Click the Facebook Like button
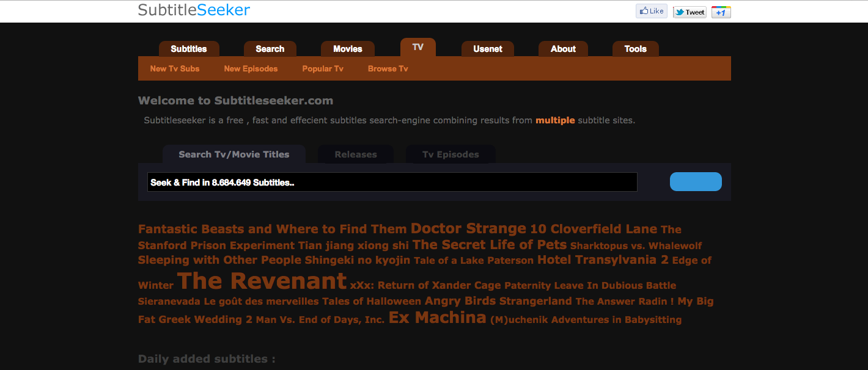This screenshot has height=370, width=868. (x=652, y=11)
